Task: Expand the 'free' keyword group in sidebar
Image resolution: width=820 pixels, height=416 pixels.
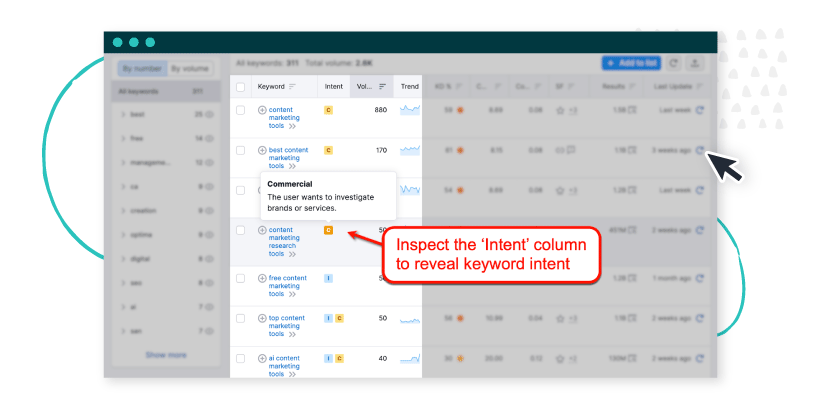Action: (122, 138)
